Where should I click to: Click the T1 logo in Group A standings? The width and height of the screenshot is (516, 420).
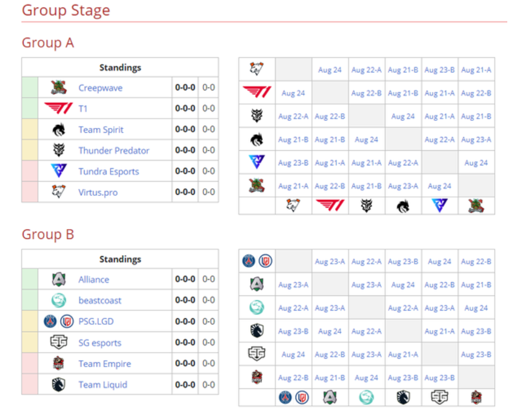(58, 108)
